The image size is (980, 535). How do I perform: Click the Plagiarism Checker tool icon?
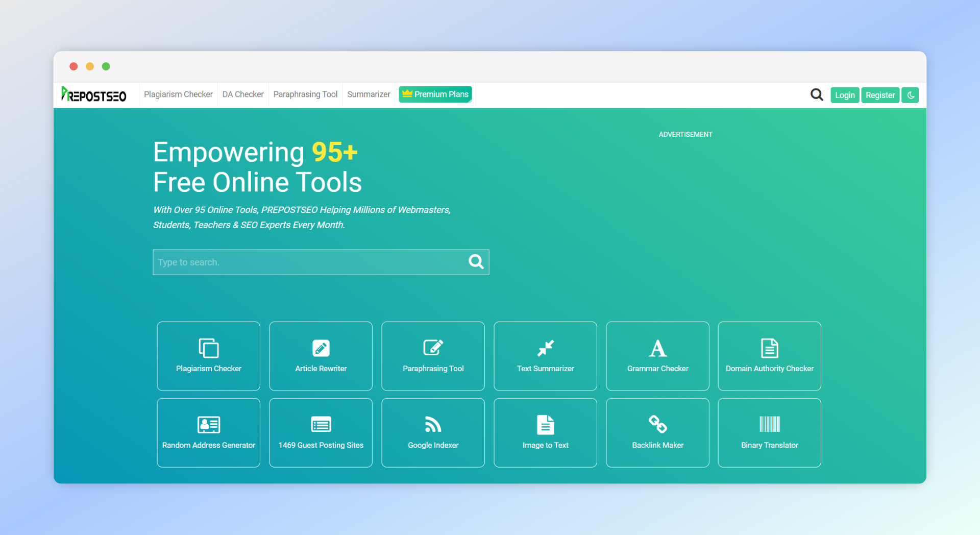coord(208,348)
